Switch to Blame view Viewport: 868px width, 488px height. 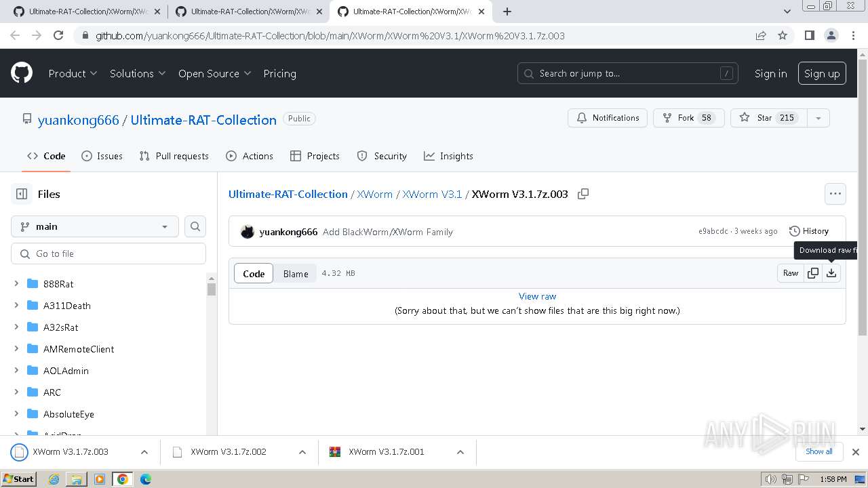(296, 274)
